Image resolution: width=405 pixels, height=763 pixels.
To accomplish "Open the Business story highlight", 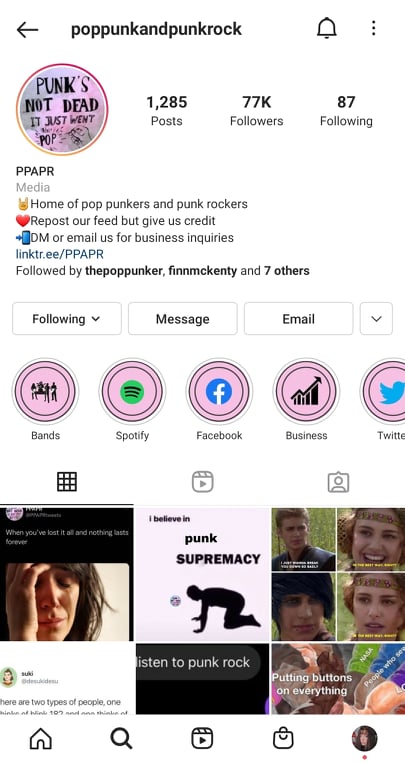I will click(x=306, y=392).
